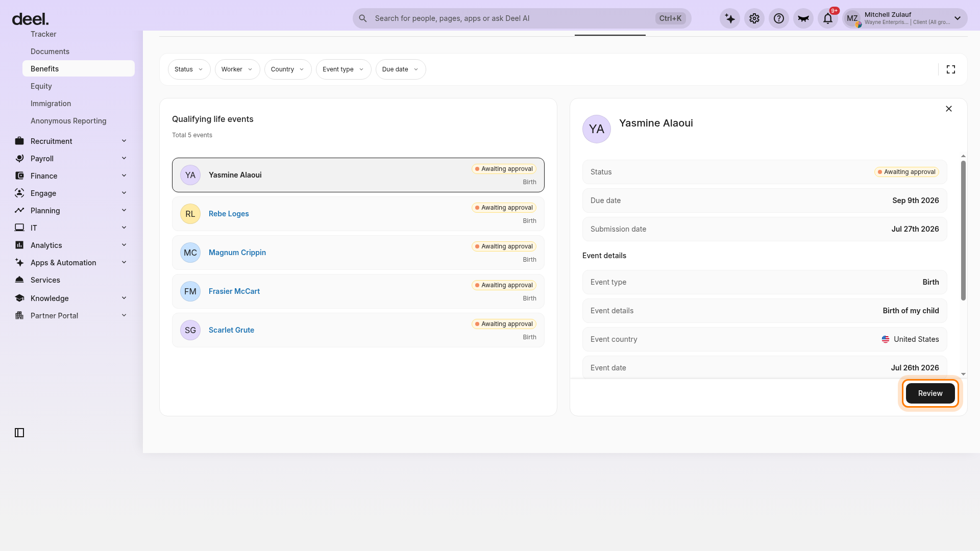Expand the IT section chevron
980x551 pixels.
pos(124,228)
